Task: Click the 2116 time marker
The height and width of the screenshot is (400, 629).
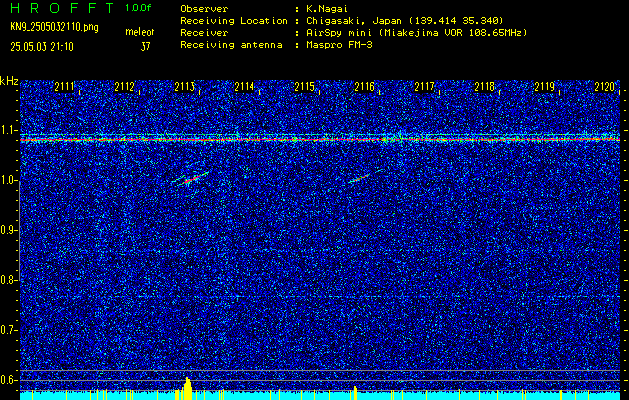Action: 364,87
